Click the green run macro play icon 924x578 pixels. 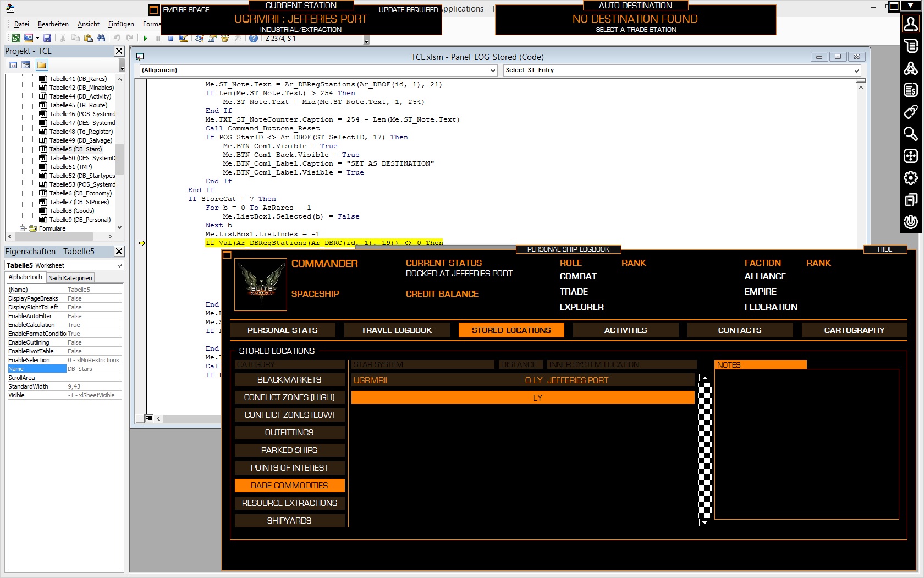point(145,38)
